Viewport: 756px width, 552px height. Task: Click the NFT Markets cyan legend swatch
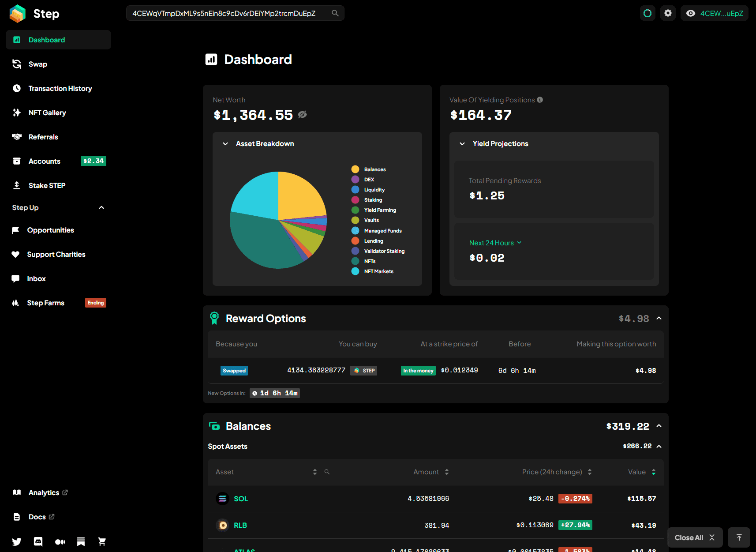pyautogui.click(x=355, y=271)
